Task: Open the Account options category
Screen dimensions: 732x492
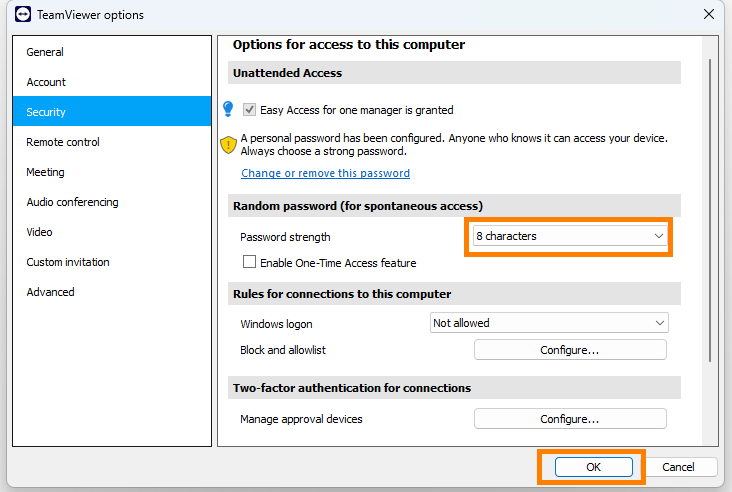Action: pyautogui.click(x=112, y=82)
